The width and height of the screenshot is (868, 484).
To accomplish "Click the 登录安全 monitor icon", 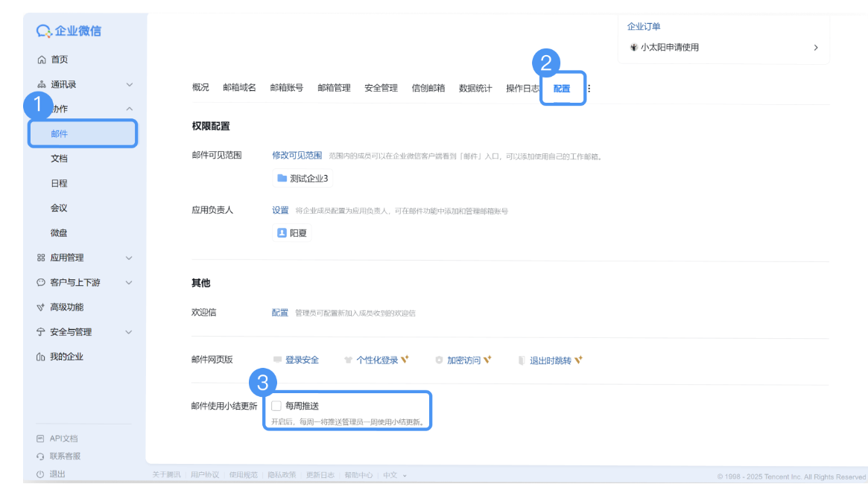I will click(277, 360).
